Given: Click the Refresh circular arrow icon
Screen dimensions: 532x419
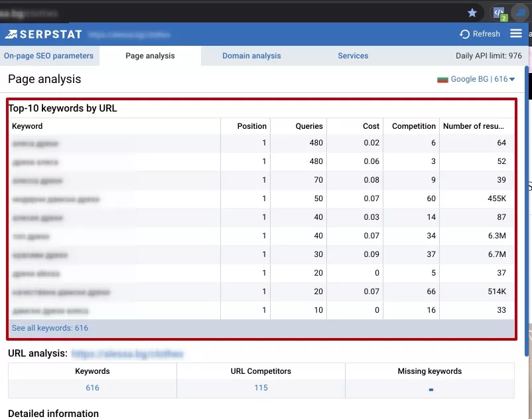Looking at the screenshot, I should click(x=464, y=35).
